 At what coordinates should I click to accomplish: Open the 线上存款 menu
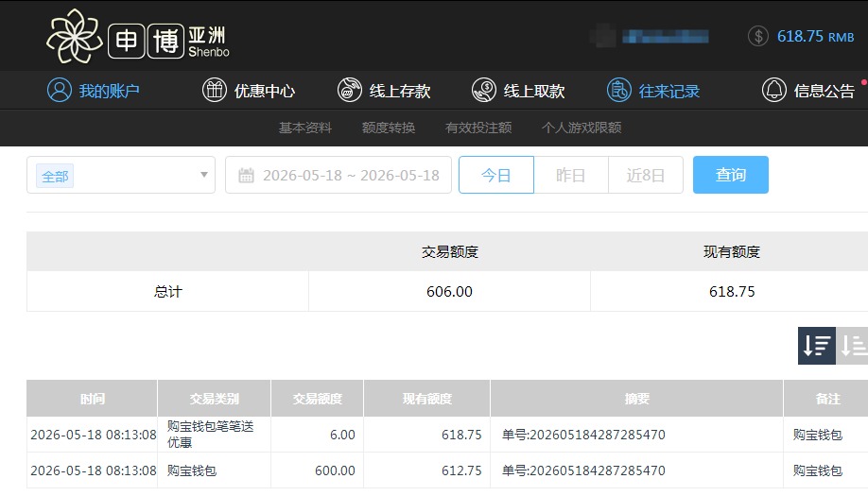coord(400,91)
